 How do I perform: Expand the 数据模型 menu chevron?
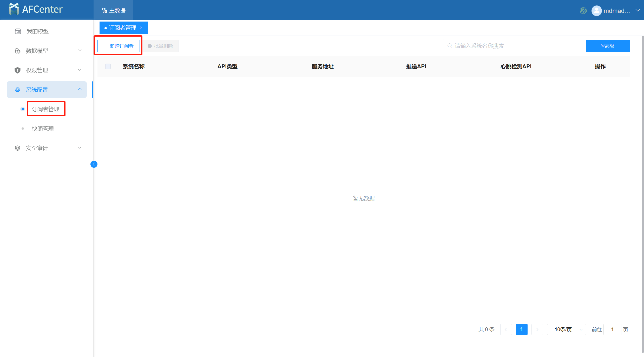(80, 51)
